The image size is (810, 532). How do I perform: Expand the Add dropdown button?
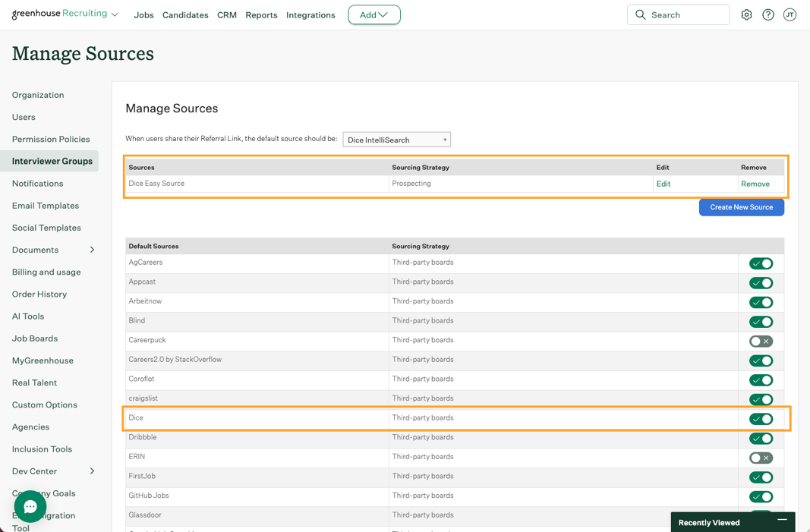pyautogui.click(x=374, y=15)
